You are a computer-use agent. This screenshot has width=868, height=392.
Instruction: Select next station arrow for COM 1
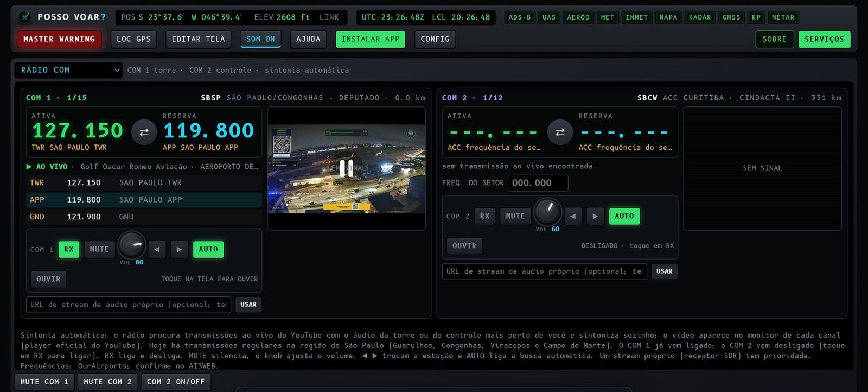coord(179,249)
